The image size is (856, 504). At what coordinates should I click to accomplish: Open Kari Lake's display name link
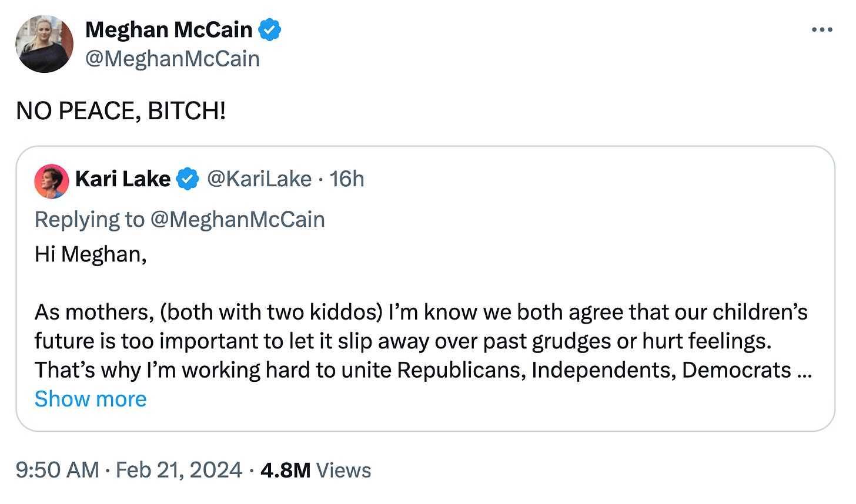click(123, 179)
